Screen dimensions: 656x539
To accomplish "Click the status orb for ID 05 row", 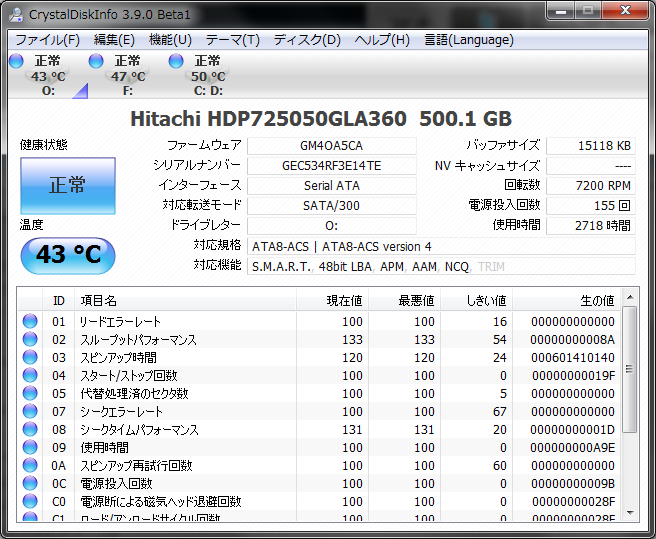I will tap(30, 393).
